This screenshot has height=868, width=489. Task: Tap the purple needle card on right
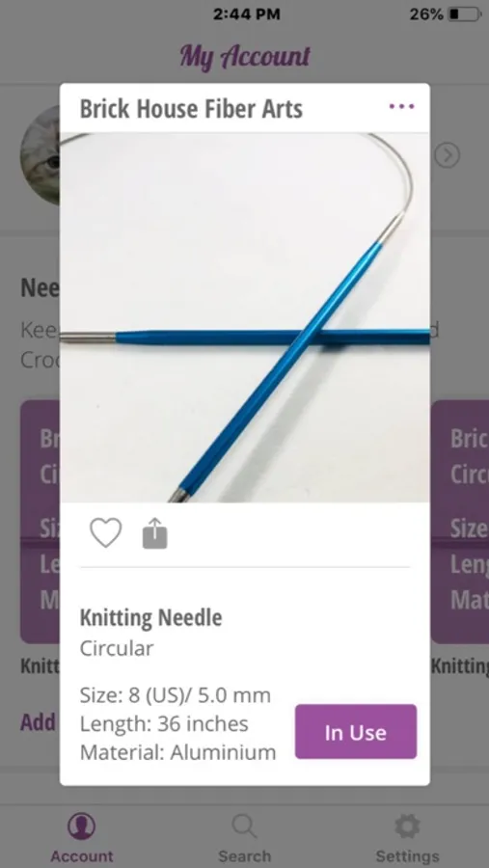point(460,522)
